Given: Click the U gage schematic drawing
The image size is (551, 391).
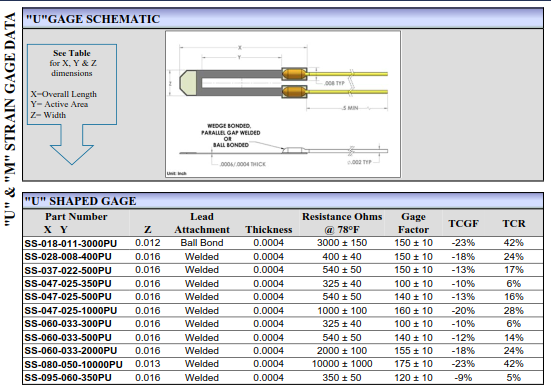Looking at the screenshot, I should coord(283,104).
